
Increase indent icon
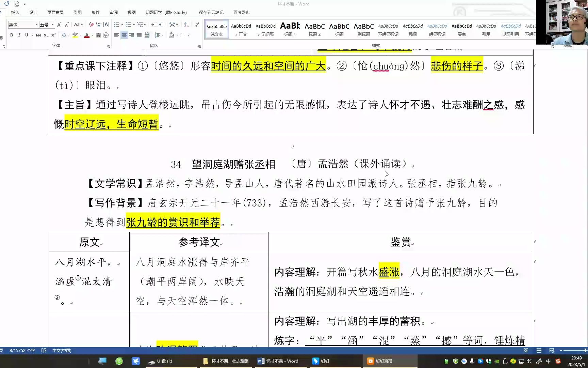point(162,25)
